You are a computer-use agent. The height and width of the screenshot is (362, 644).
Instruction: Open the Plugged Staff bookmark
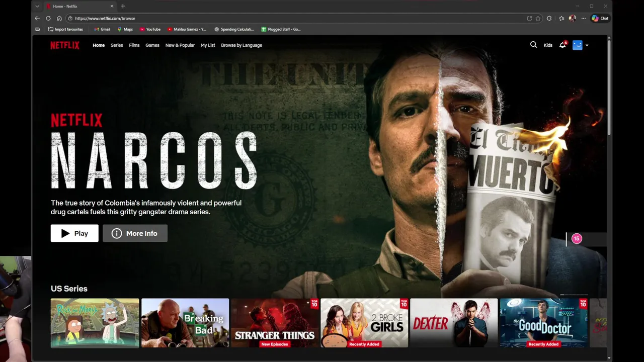pyautogui.click(x=281, y=29)
